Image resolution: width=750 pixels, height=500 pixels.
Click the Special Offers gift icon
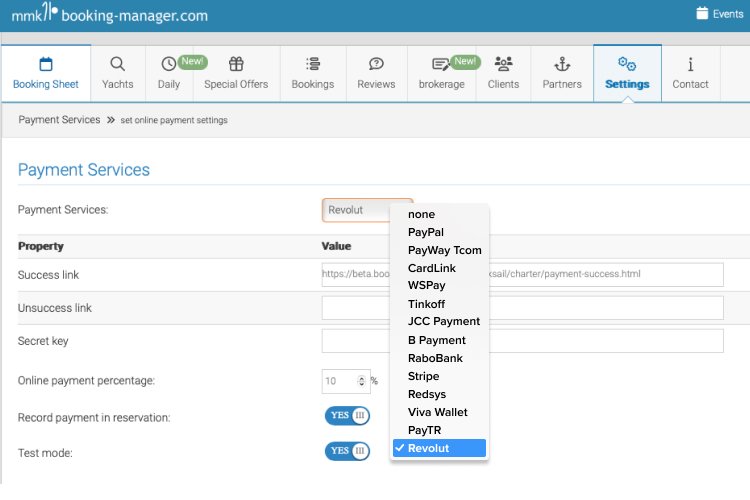pos(236,64)
